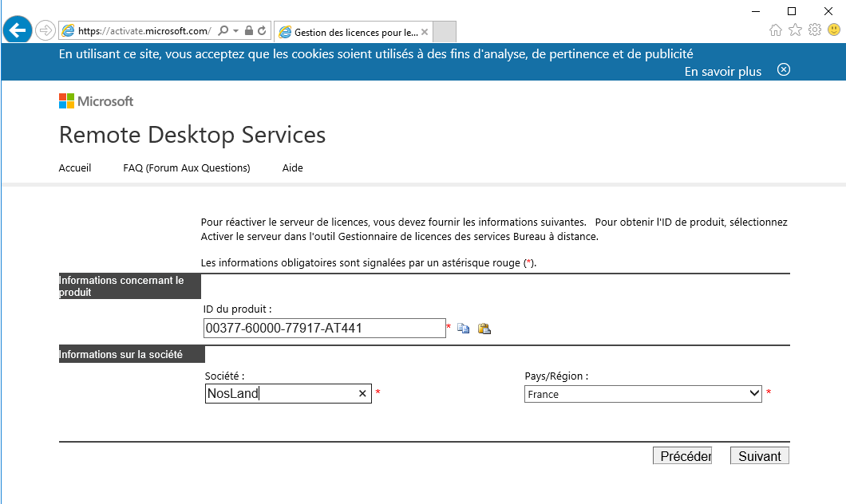Click the Suivant button
Image resolution: width=846 pixels, height=504 pixels.
tap(760, 455)
